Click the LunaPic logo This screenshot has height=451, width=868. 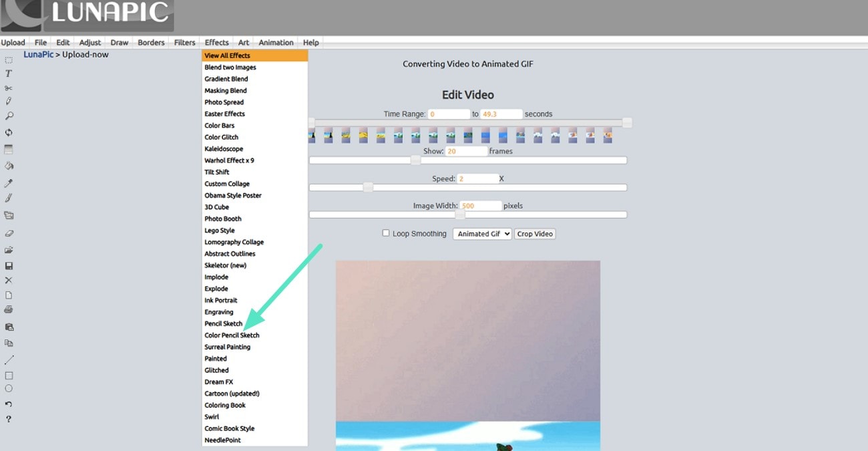pyautogui.click(x=87, y=15)
